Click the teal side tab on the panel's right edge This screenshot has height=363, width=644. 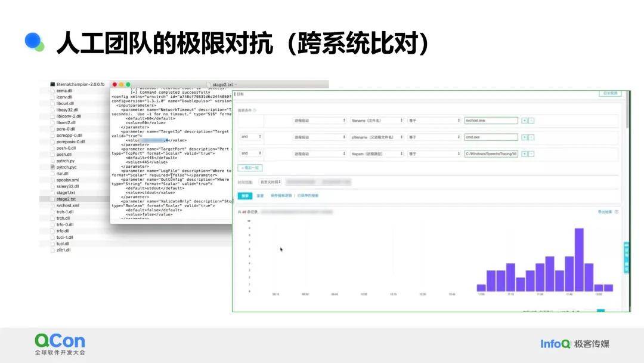click(x=626, y=258)
